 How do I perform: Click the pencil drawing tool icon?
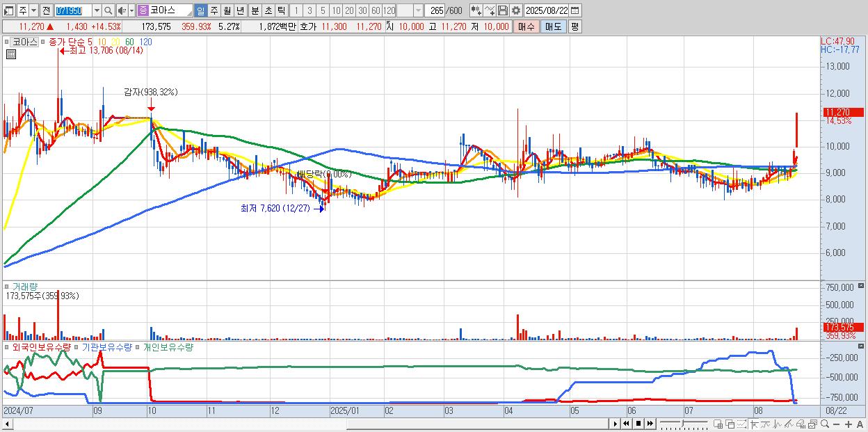tap(789, 424)
